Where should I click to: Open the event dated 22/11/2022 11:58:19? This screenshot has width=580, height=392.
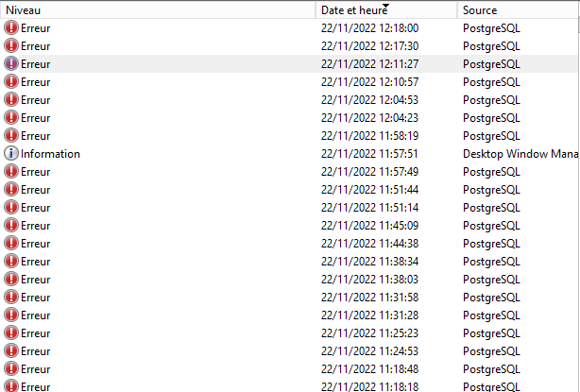pos(290,136)
